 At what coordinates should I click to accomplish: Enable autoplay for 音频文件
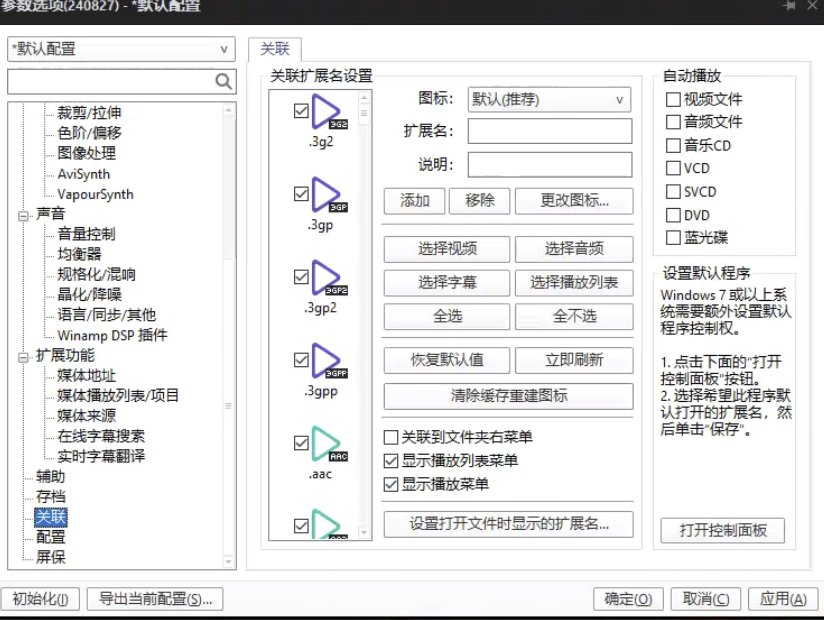[x=673, y=122]
